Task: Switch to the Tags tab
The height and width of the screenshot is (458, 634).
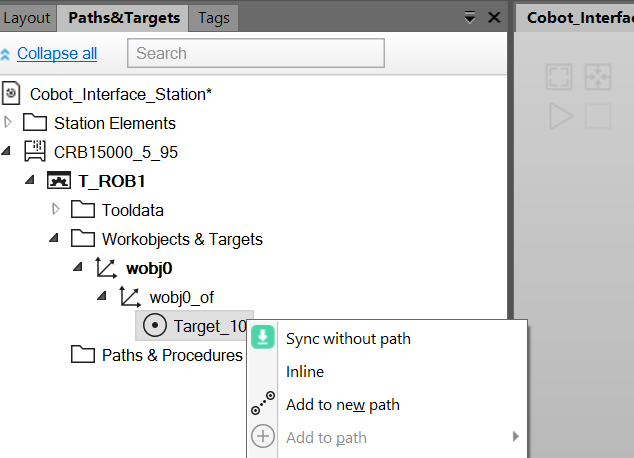Action: coord(213,18)
